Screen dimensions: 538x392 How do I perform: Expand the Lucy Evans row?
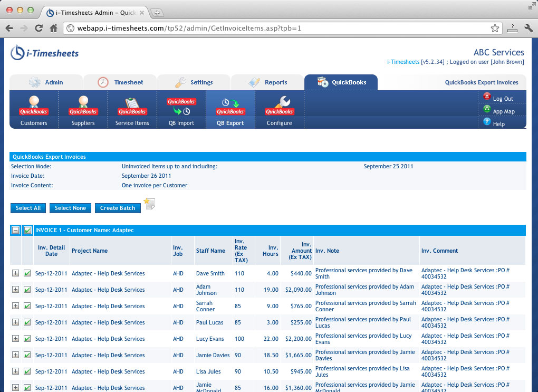click(15, 339)
